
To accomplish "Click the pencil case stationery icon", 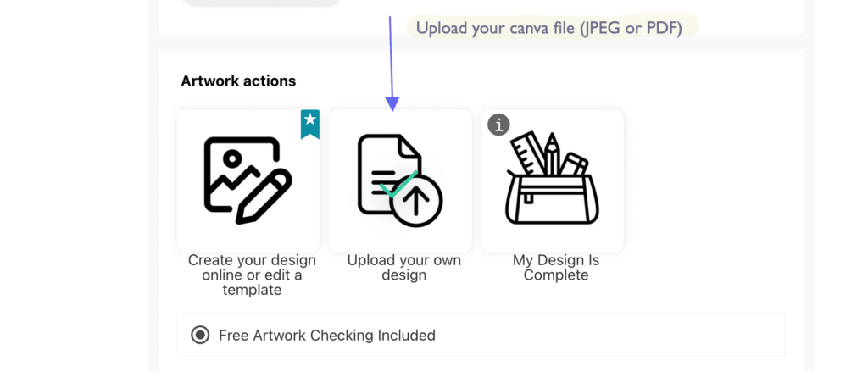I will pos(552,180).
